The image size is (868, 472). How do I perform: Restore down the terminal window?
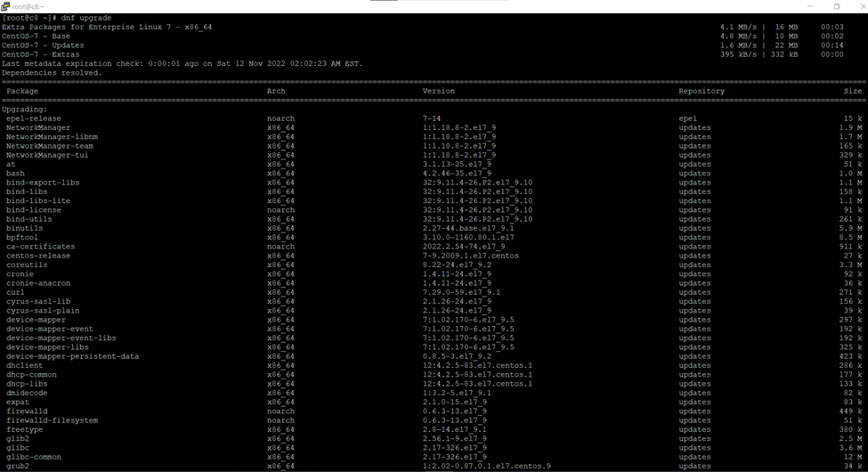836,6
